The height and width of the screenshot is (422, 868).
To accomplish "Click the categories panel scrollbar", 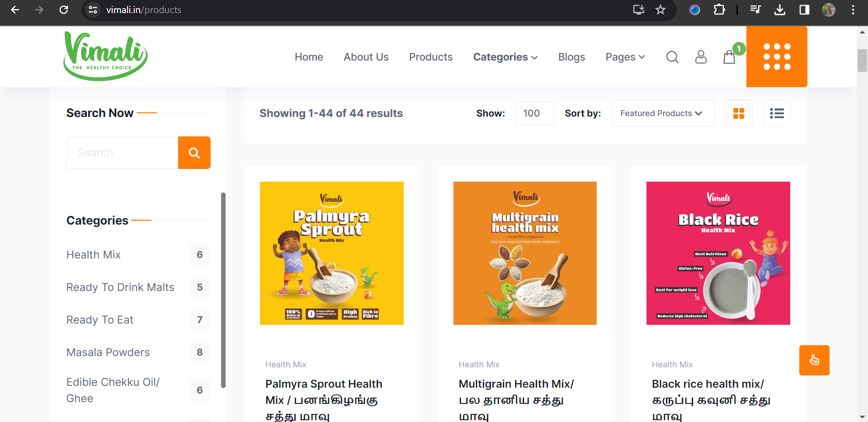I will click(223, 290).
